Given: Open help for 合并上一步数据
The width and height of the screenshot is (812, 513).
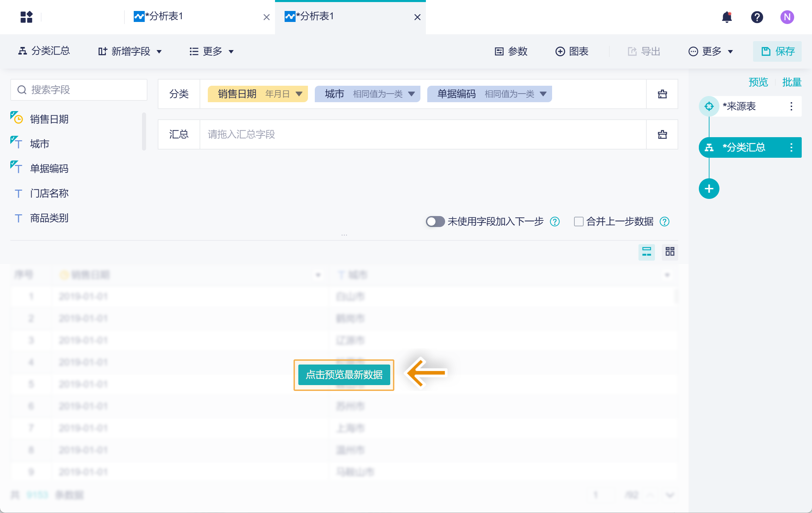Looking at the screenshot, I should click(665, 222).
